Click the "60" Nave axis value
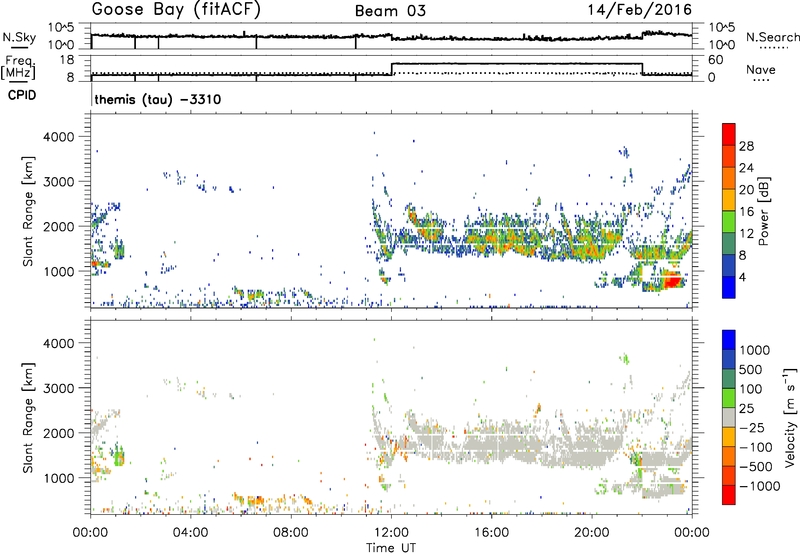Viewport: 800px width, 554px height. pyautogui.click(x=715, y=60)
